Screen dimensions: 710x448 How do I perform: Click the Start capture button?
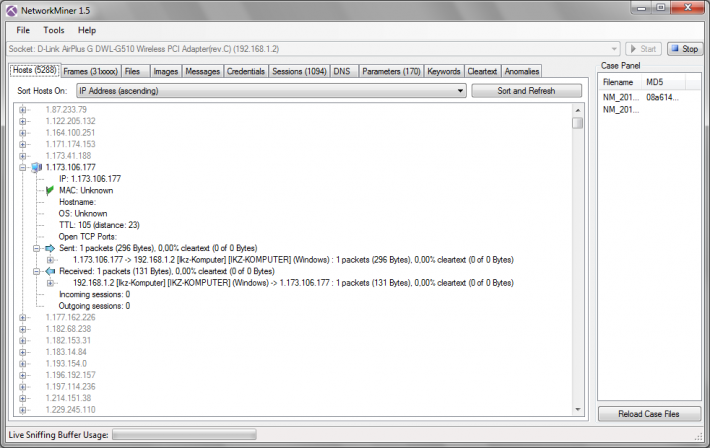click(x=643, y=49)
